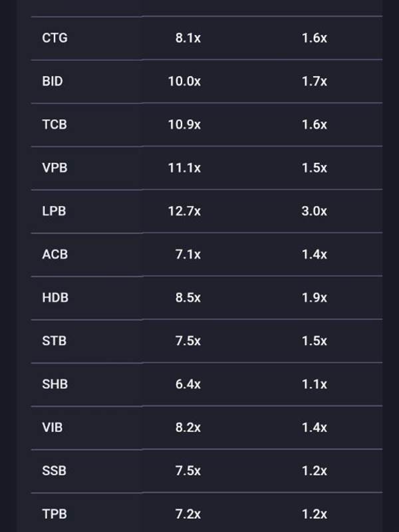Click the 12.7x value for LPB
The height and width of the screenshot is (532, 399).
coord(184,211)
